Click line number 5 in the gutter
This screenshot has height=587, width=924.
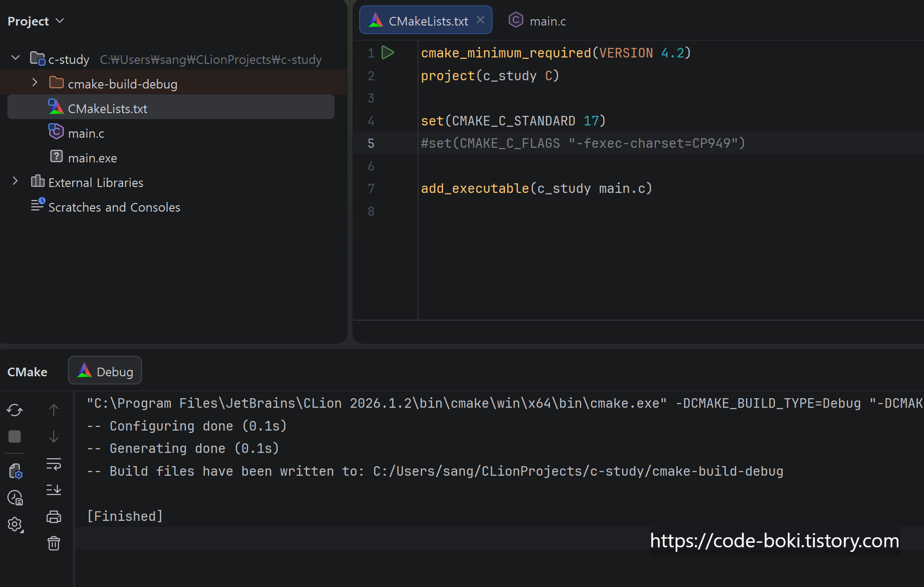pyautogui.click(x=371, y=143)
